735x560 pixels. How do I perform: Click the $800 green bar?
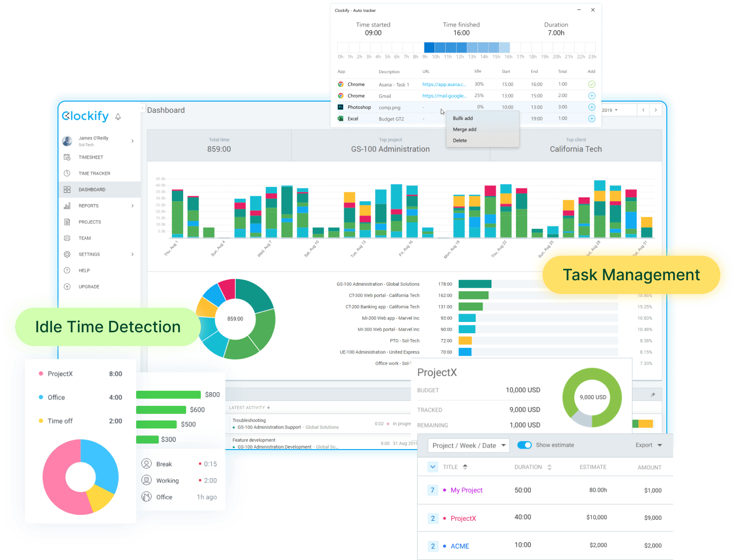168,395
